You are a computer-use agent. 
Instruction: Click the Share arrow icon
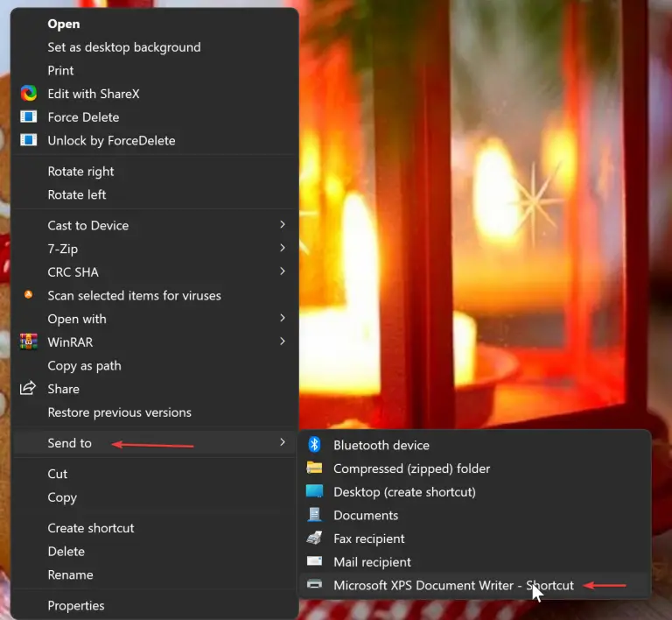[x=28, y=388]
